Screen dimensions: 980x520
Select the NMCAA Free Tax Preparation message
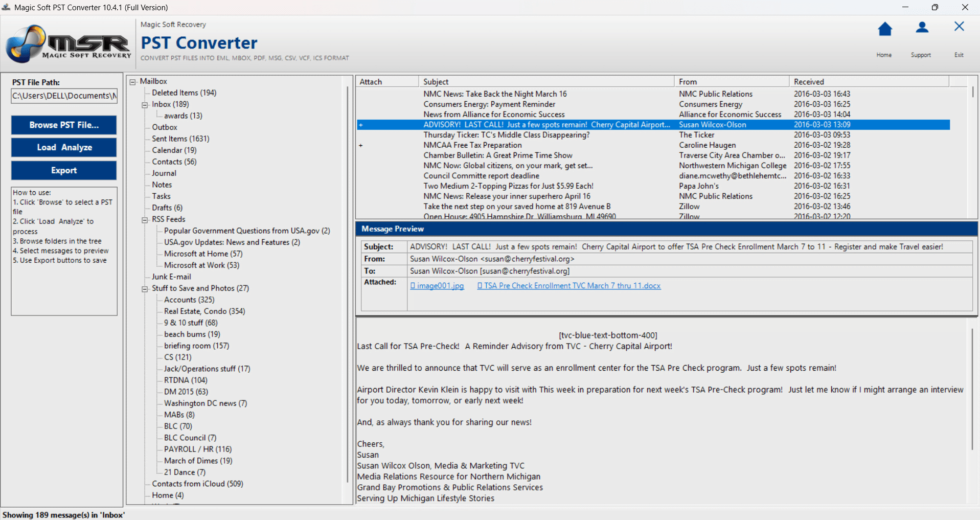(653, 145)
